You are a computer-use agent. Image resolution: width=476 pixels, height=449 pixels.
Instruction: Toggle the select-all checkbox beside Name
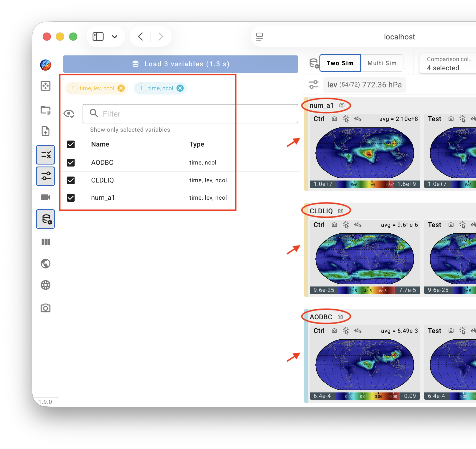pyautogui.click(x=71, y=144)
